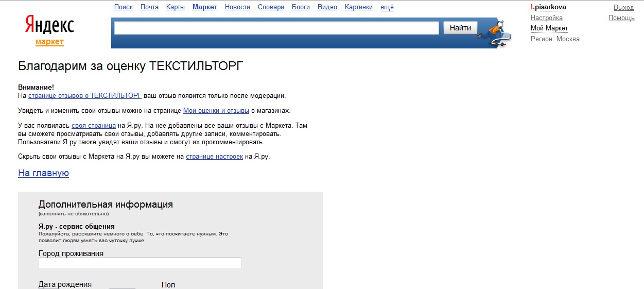This screenshot has width=644, height=289.
Task: Click the Найти search button
Action: tap(460, 28)
